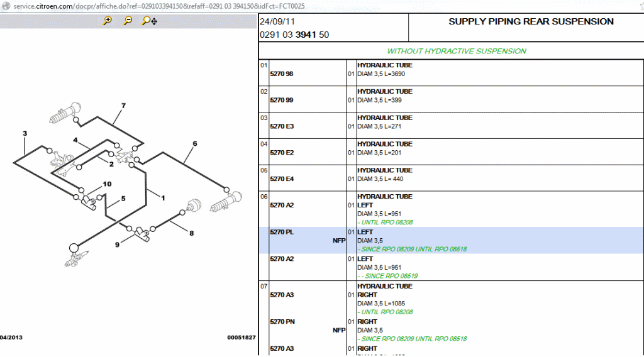Click callout number 6 in the diagram
Viewport: 644px width, 357px height.
click(195, 144)
